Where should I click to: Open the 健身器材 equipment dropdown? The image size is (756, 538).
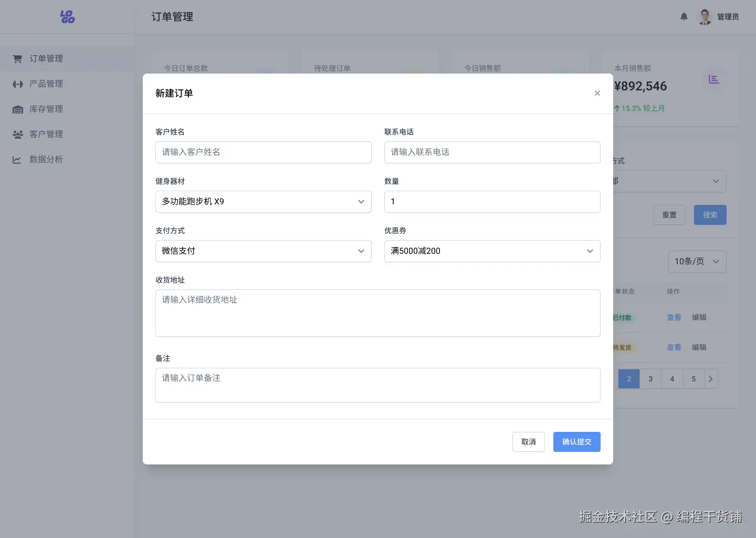click(263, 201)
